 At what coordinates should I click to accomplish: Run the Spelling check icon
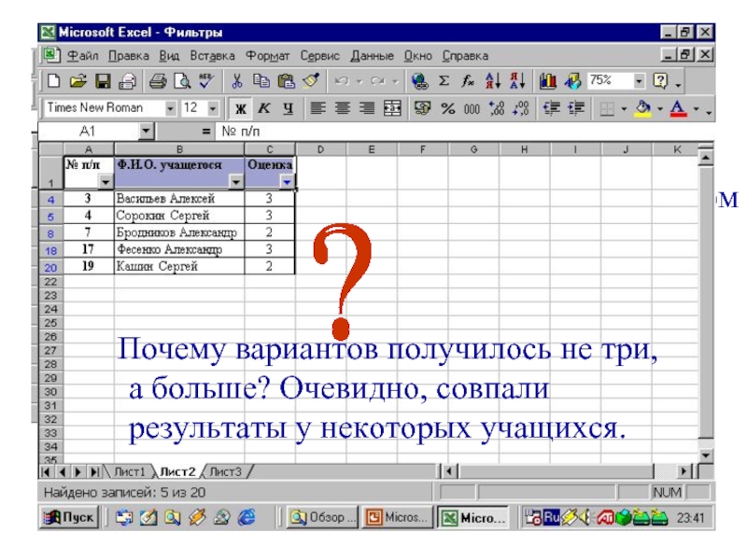click(x=206, y=81)
